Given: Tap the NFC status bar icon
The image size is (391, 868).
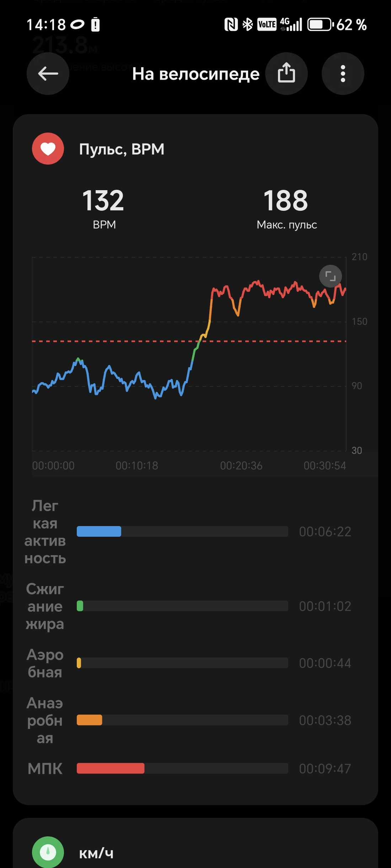Looking at the screenshot, I should click(231, 25).
